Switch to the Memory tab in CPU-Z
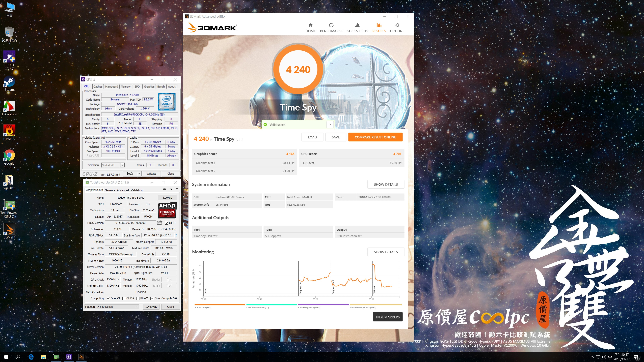 point(125,86)
